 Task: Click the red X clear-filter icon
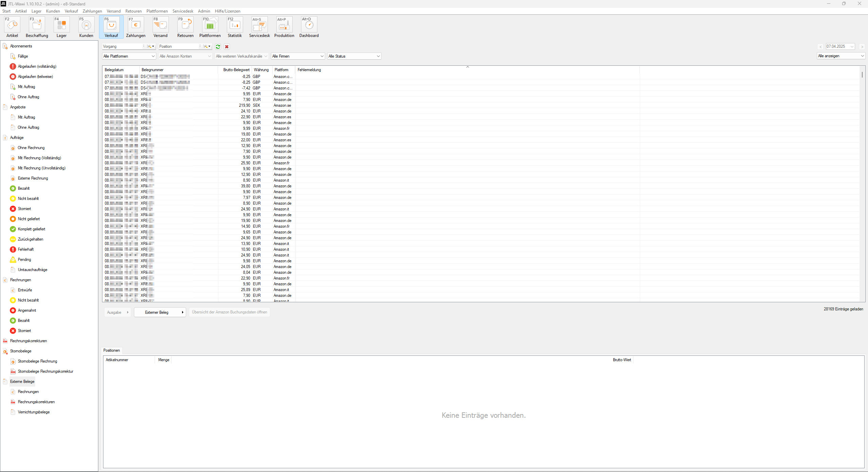[x=227, y=47]
